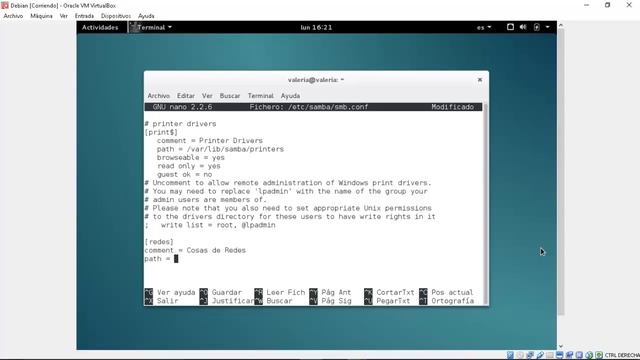
Task: Click the 'Fichero: /etc/samba/smb.conf' header text
Action: coord(309,107)
